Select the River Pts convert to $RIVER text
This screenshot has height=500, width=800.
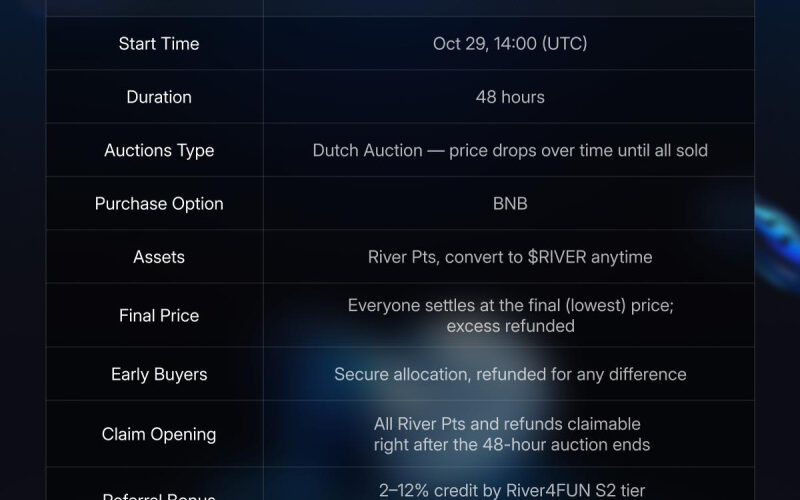point(510,257)
